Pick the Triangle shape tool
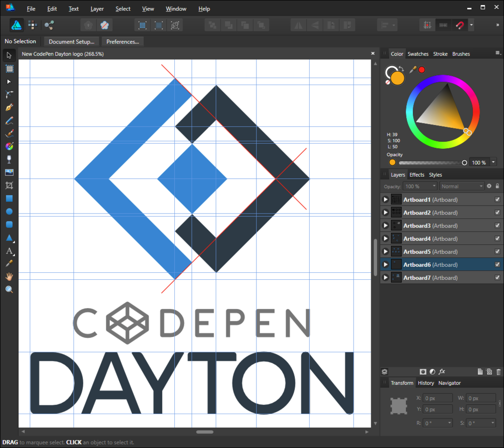 9,238
